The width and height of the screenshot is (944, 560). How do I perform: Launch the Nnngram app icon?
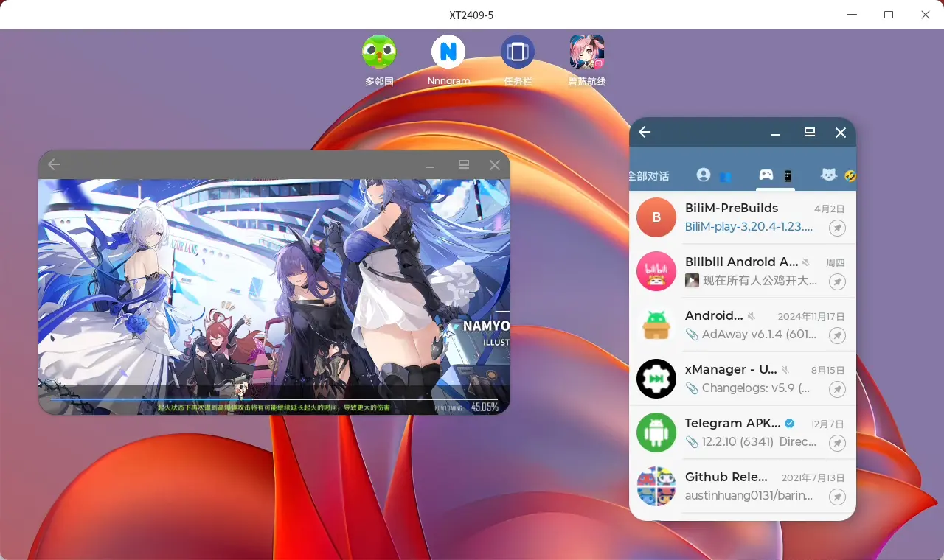[x=448, y=52]
